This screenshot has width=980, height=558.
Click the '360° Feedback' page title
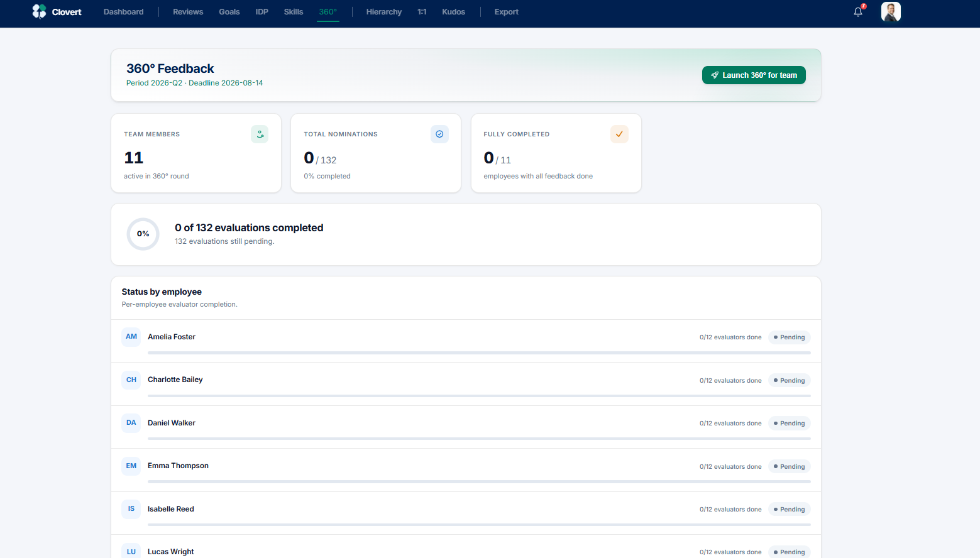tap(170, 68)
